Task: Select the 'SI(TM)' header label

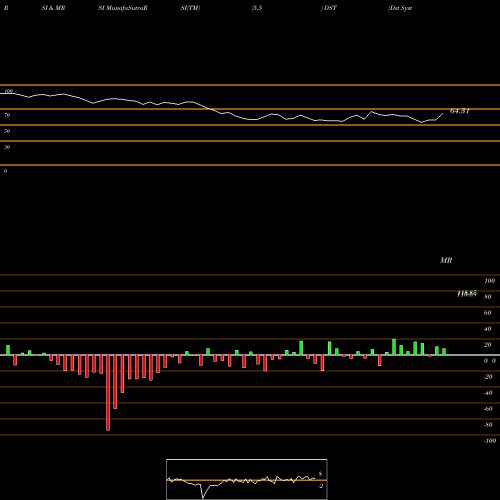Action: pyautogui.click(x=190, y=8)
